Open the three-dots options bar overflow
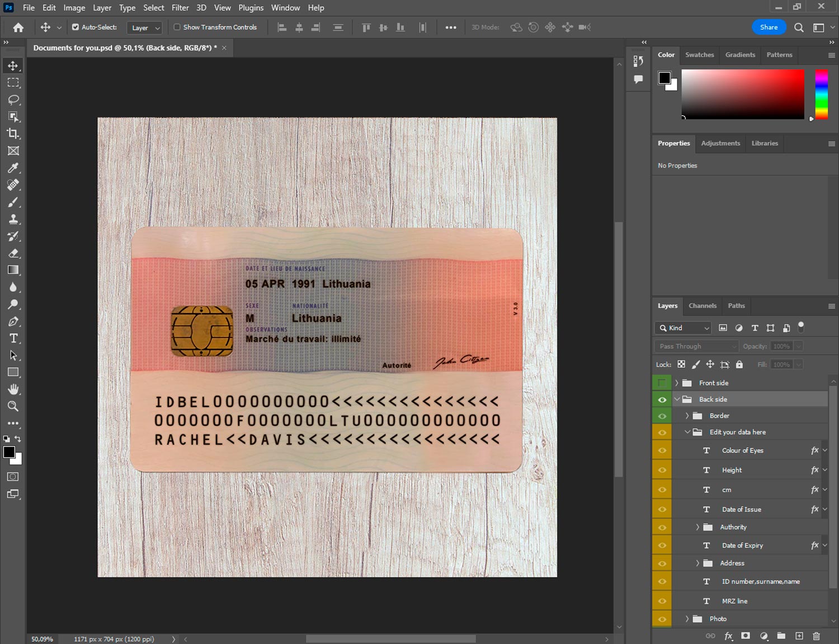 450,27
